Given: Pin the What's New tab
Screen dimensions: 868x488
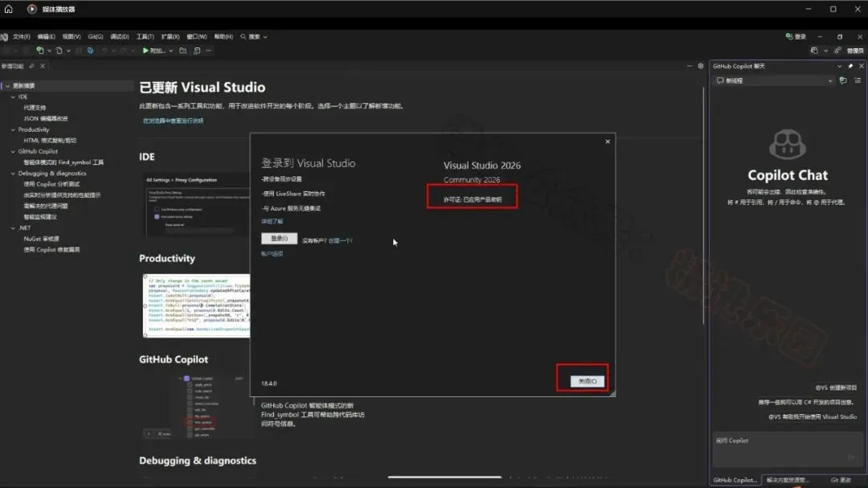Looking at the screenshot, I should [32, 66].
